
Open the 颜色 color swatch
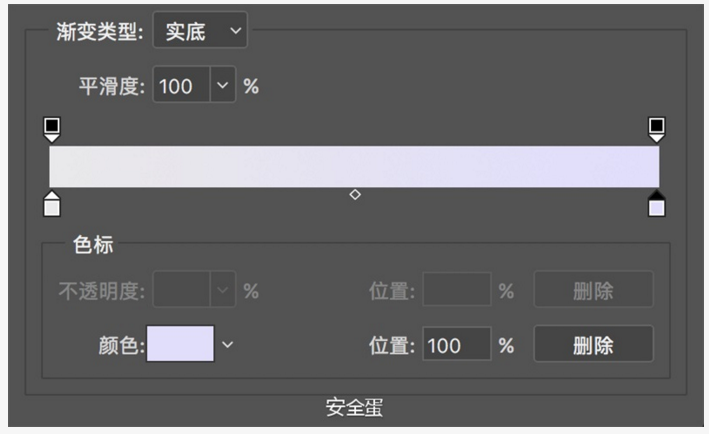pos(180,345)
